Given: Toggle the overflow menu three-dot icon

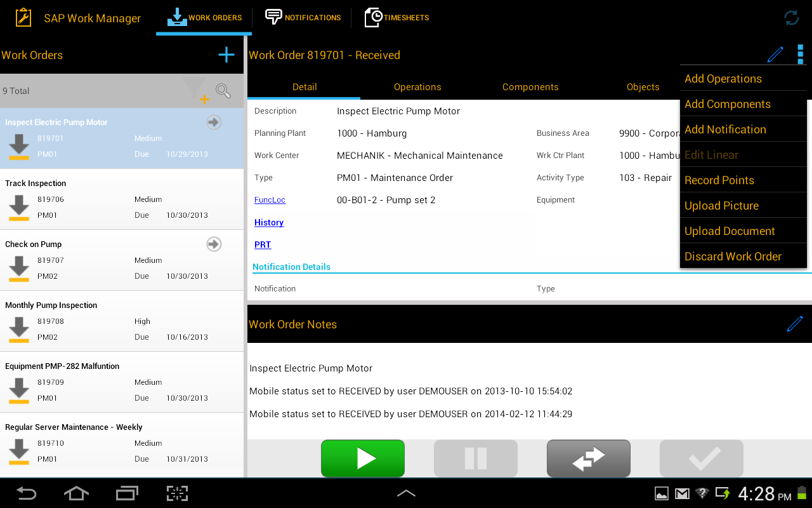Looking at the screenshot, I should click(x=801, y=55).
